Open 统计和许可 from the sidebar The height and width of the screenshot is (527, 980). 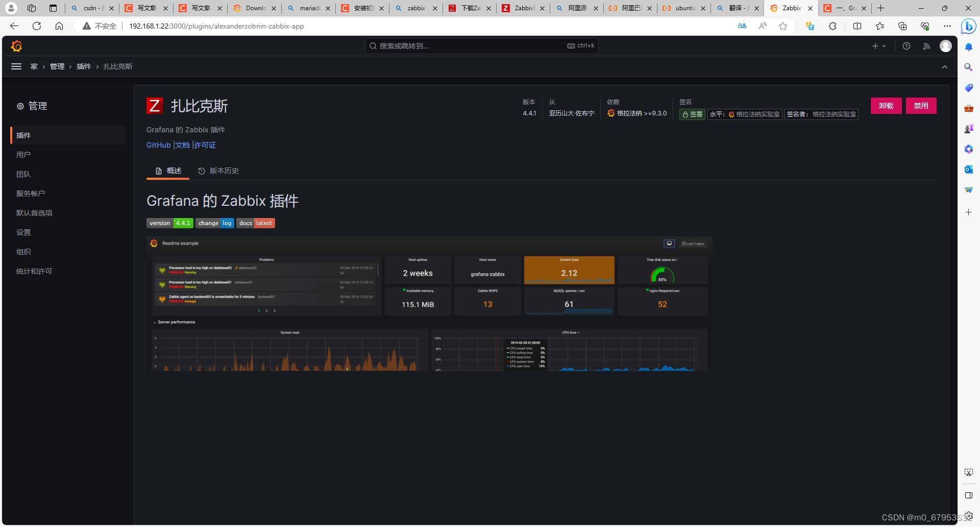pyautogui.click(x=34, y=271)
